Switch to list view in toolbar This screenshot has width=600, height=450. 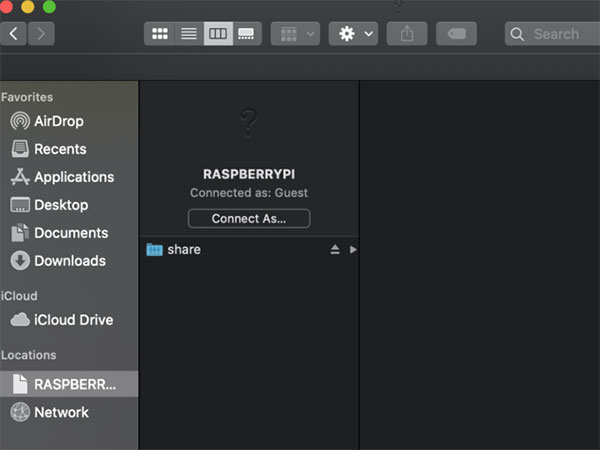click(x=188, y=34)
